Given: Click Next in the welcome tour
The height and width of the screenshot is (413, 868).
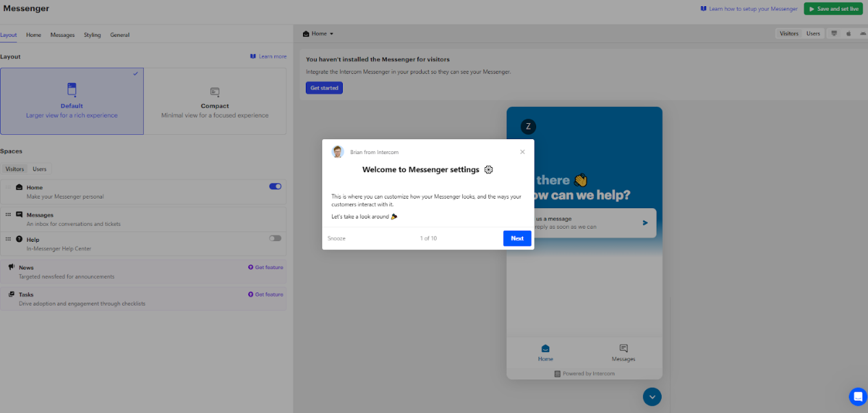Looking at the screenshot, I should [x=517, y=238].
